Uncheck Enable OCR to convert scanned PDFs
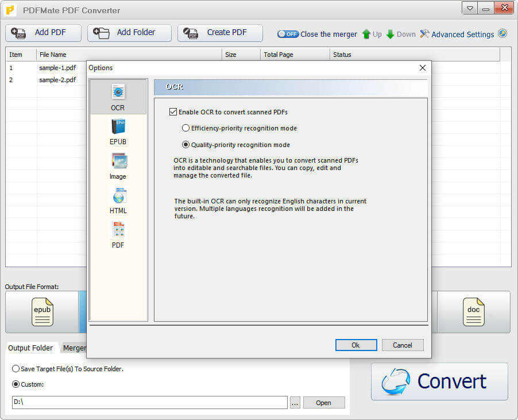Screen dimensions: 518x420 [173, 112]
